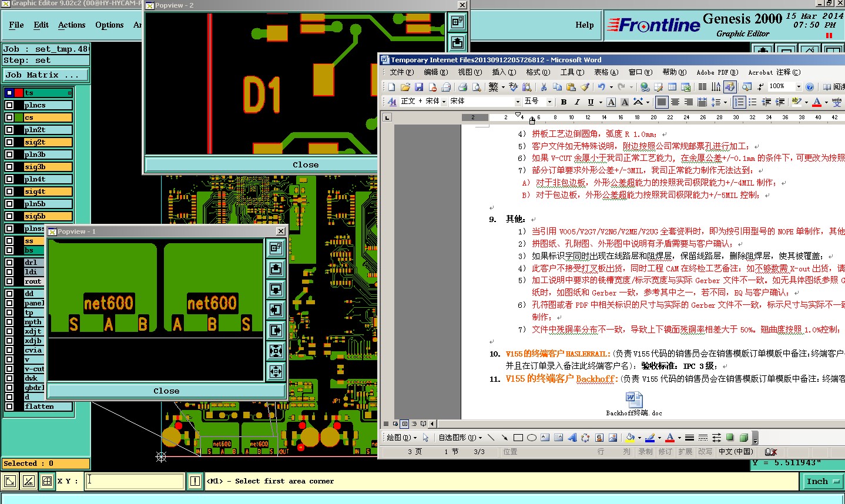Toggle the pln2t layer checkbox
The width and height of the screenshot is (845, 504).
pyautogui.click(x=9, y=130)
